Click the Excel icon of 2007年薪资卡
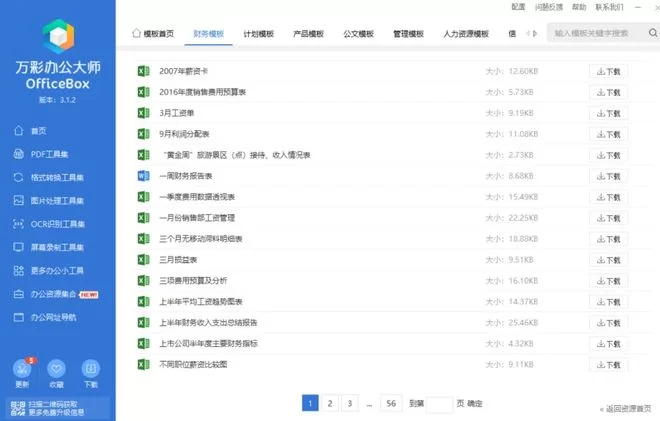Image resolution: width=660 pixels, height=421 pixels. [x=143, y=71]
